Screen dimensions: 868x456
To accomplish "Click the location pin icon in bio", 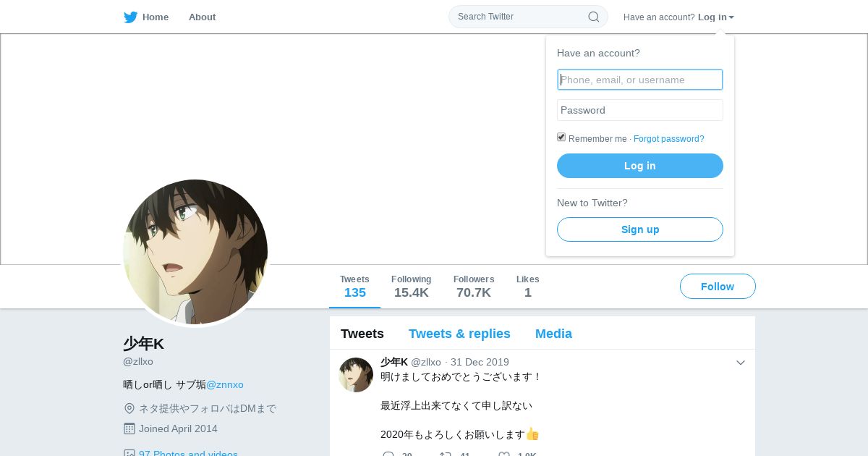I will [129, 408].
